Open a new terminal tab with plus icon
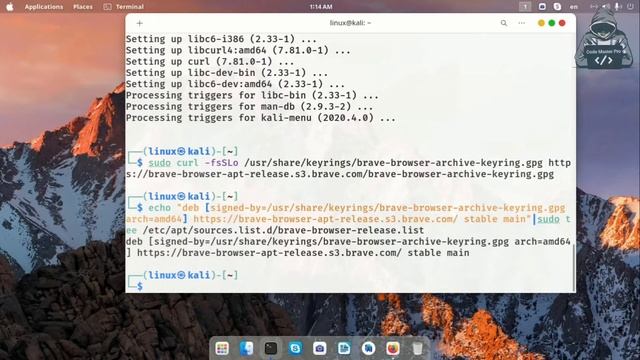640x360 pixels. pos(140,23)
